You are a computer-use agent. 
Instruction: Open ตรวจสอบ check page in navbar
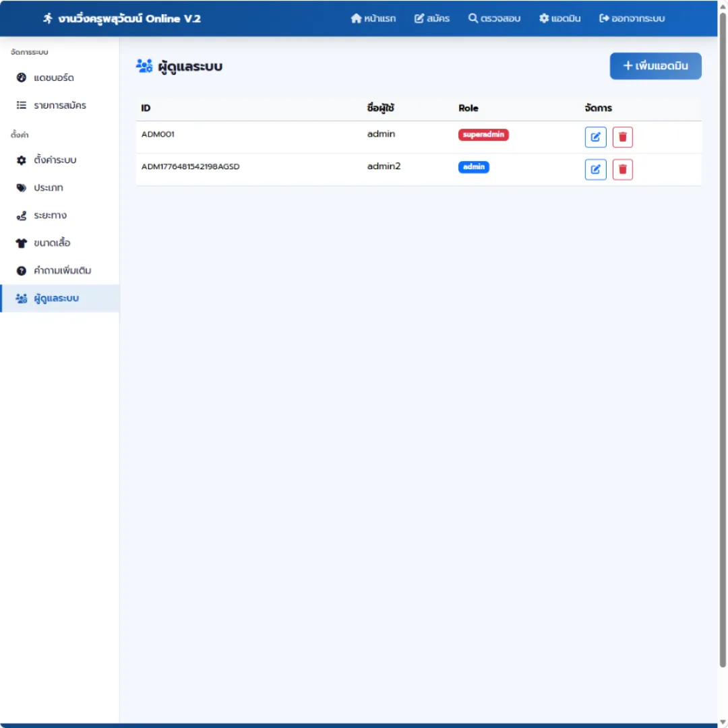[494, 19]
